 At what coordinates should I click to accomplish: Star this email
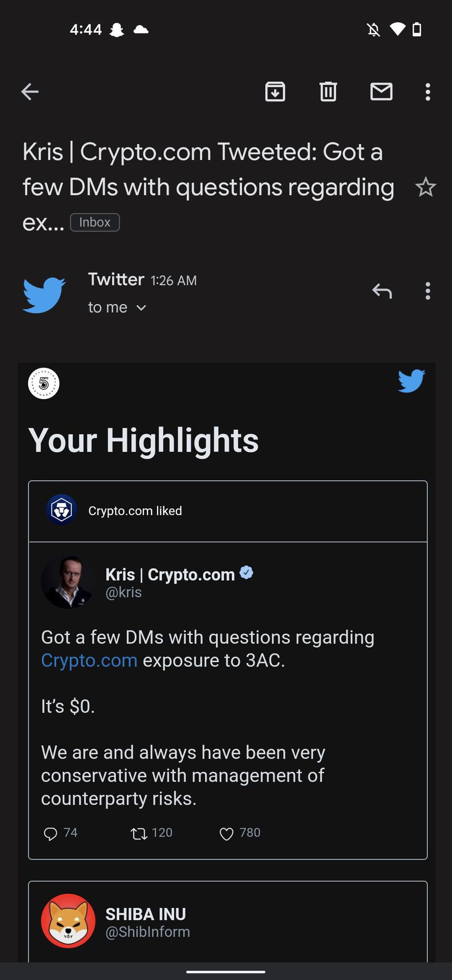click(x=425, y=188)
